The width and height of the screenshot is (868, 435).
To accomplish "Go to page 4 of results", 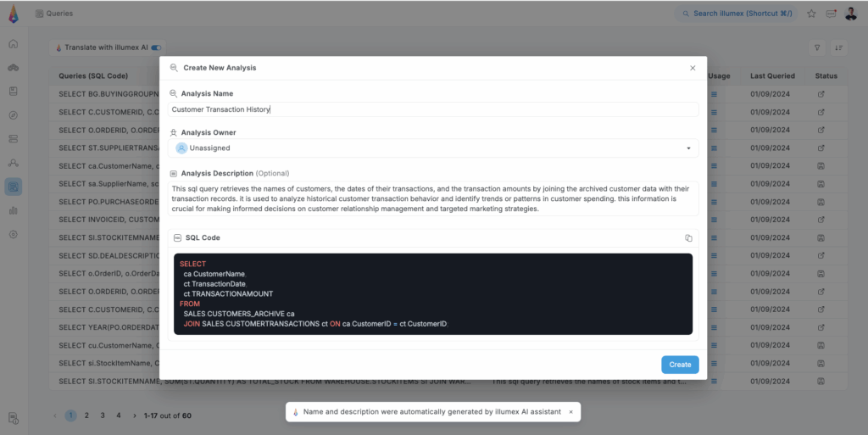I will tap(119, 415).
